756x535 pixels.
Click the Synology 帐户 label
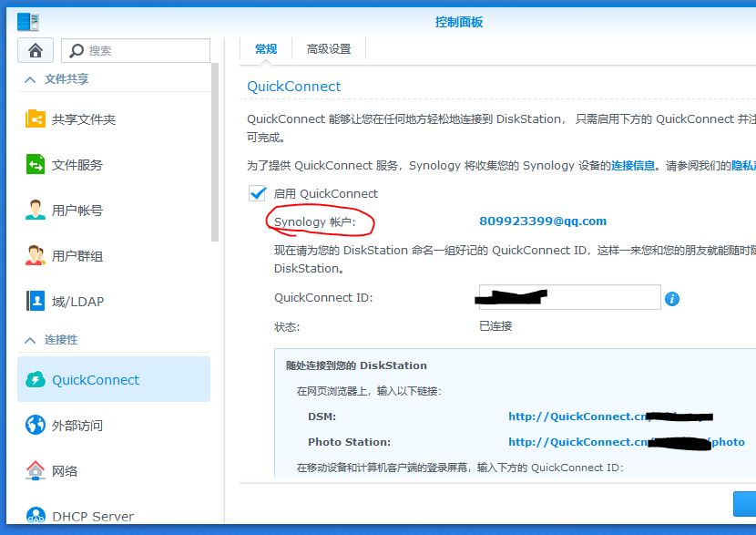[315, 221]
